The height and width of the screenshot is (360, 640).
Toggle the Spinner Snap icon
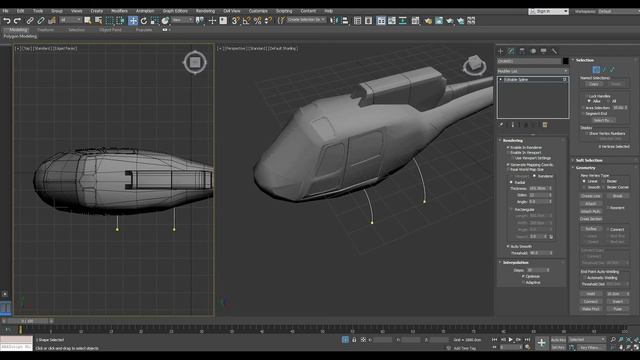[x=268, y=20]
